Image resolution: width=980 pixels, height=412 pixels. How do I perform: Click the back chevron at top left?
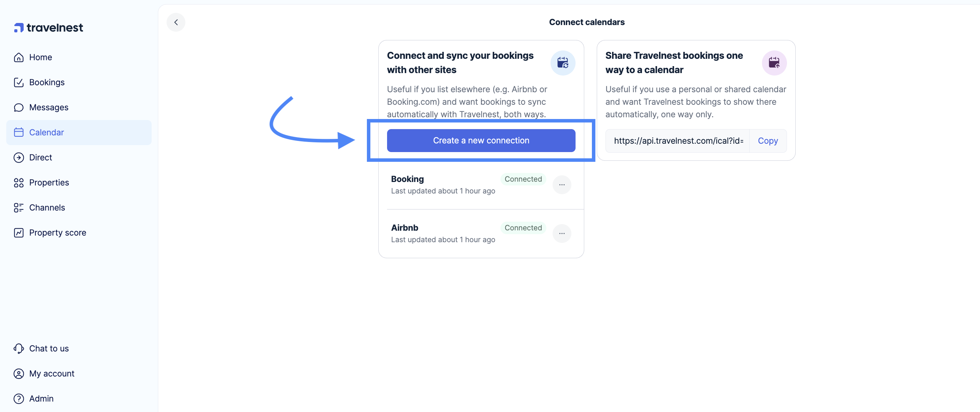[x=176, y=22]
